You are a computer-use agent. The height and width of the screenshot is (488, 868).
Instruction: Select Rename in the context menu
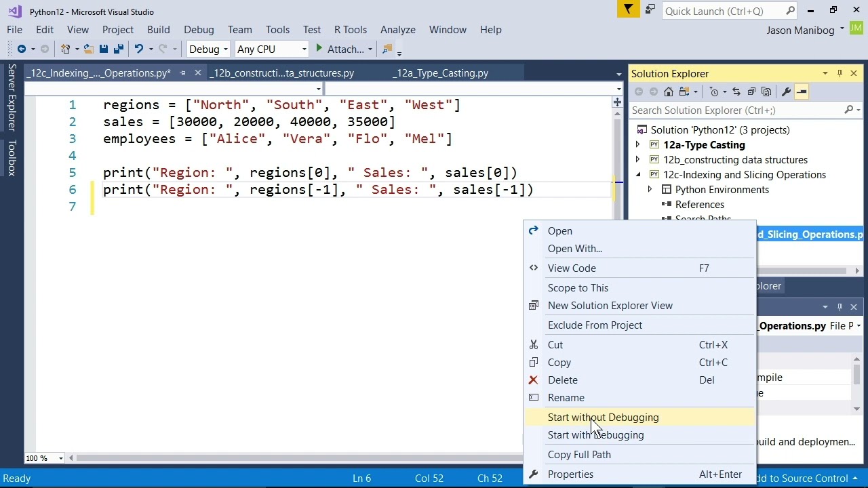[640, 398]
